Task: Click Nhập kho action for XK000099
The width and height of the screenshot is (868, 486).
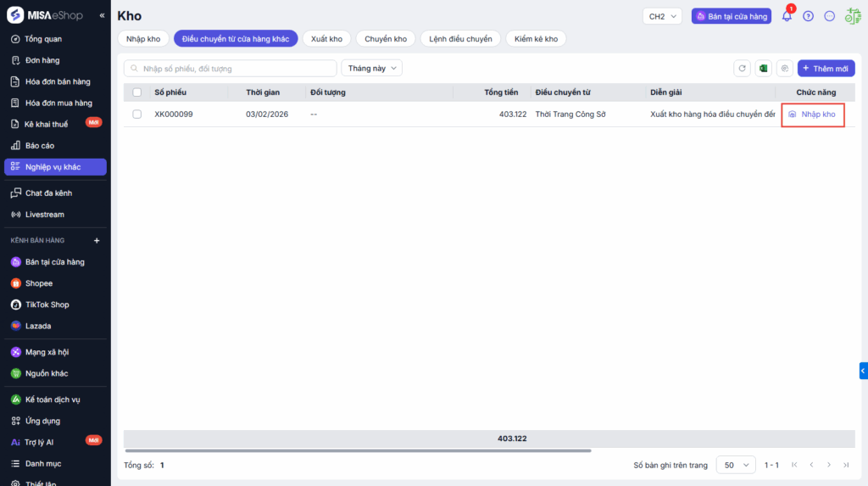Action: point(813,115)
